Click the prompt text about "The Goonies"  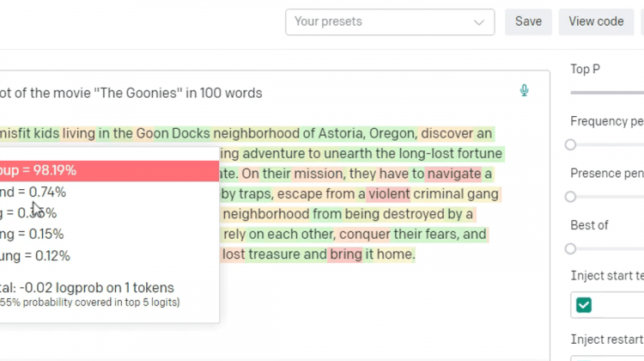coord(131,93)
